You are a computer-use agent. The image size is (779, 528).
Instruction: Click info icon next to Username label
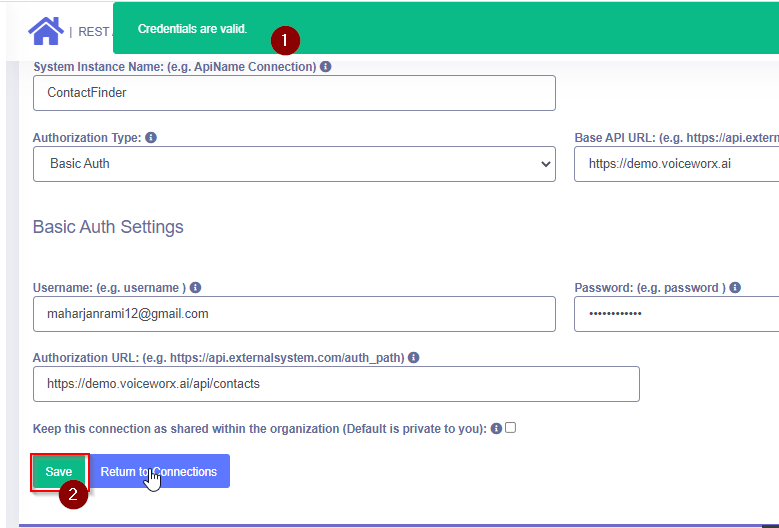point(195,287)
